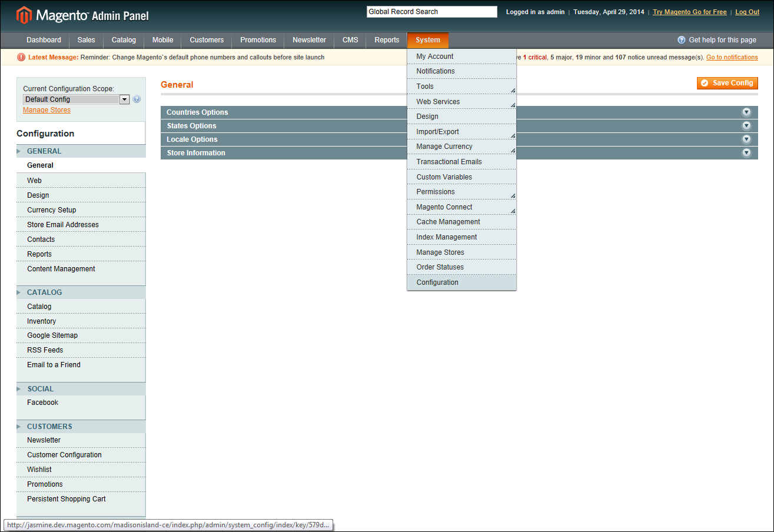This screenshot has width=774, height=532.
Task: Select Notifications from System menu
Action: (x=461, y=71)
